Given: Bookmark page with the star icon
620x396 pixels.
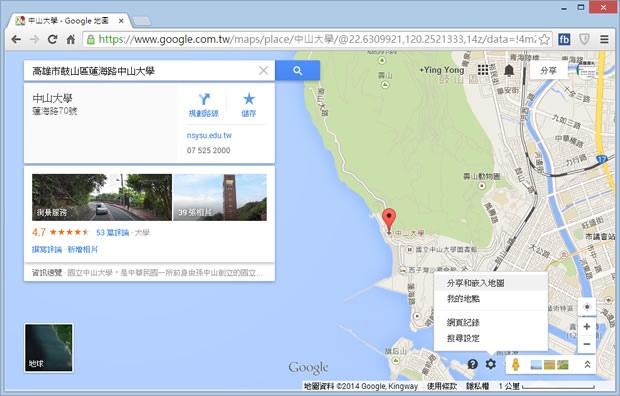Looking at the screenshot, I should point(544,39).
